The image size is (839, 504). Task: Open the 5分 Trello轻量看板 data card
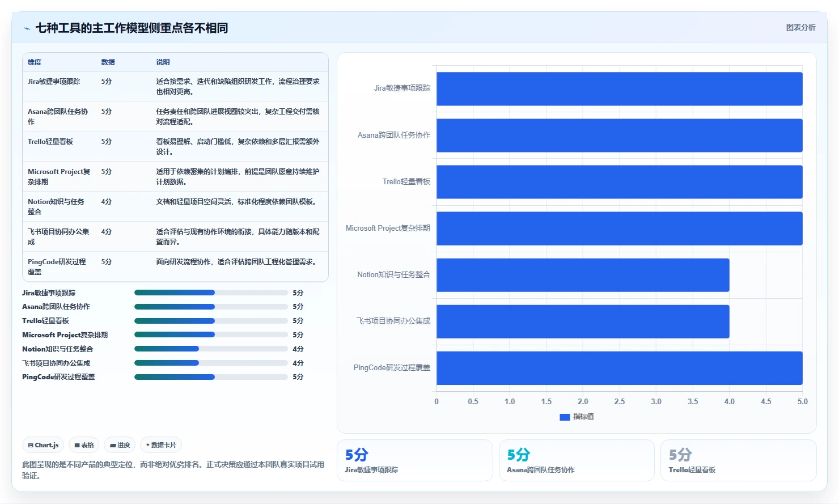click(x=739, y=460)
